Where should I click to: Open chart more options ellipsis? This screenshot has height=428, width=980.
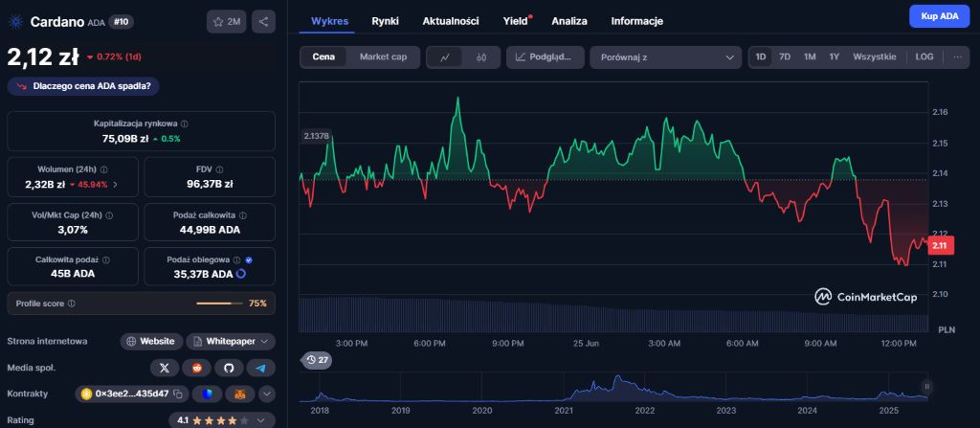pos(957,56)
